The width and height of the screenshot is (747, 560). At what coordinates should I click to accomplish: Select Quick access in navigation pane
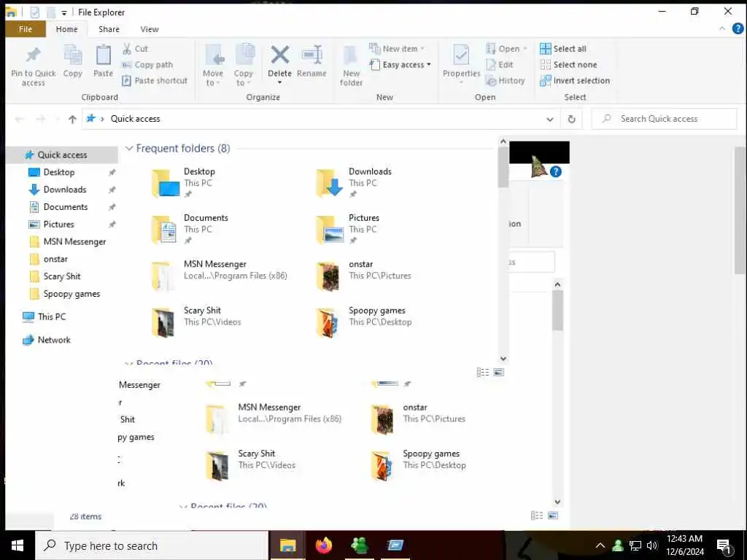coord(62,155)
